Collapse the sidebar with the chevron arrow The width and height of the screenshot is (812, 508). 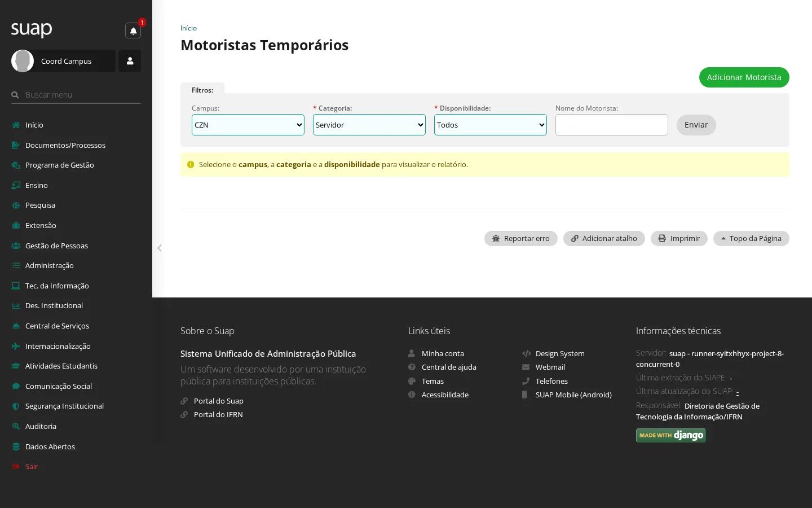[x=160, y=248]
